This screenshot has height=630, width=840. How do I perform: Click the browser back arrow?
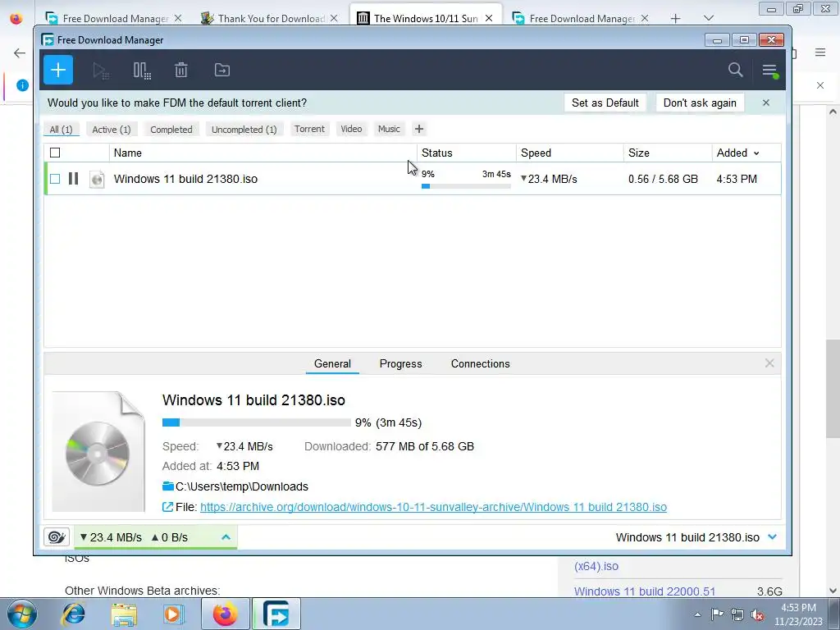click(20, 52)
